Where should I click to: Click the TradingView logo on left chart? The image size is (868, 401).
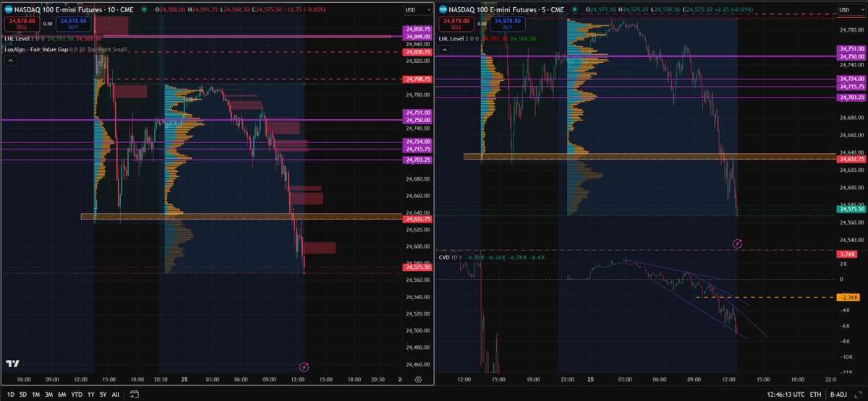[x=12, y=364]
